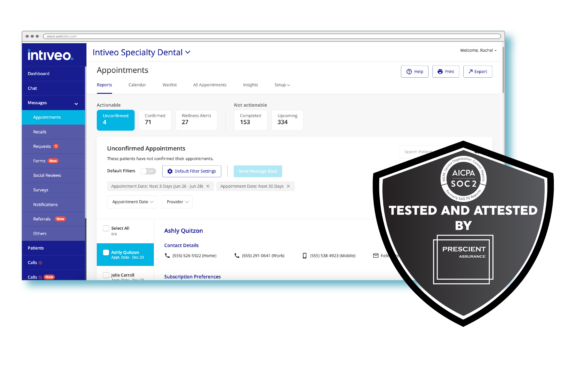Open Surveys in the sidebar
This screenshot has width=588, height=368.
point(53,190)
